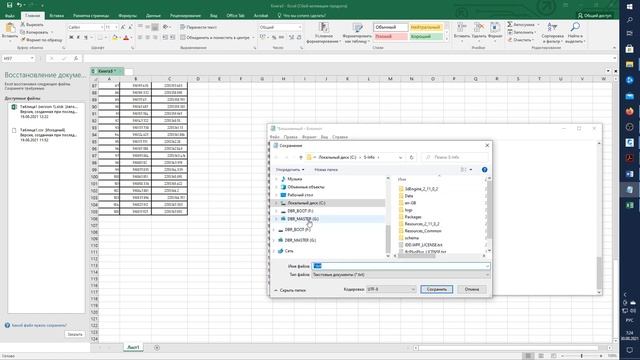Viewport: 640px width, 360px height.
Task: Switch to the Acrobat ribbon tab
Action: 261,16
